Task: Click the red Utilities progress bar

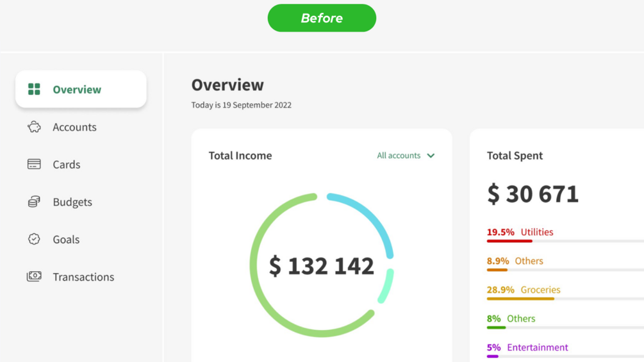Action: 509,241
